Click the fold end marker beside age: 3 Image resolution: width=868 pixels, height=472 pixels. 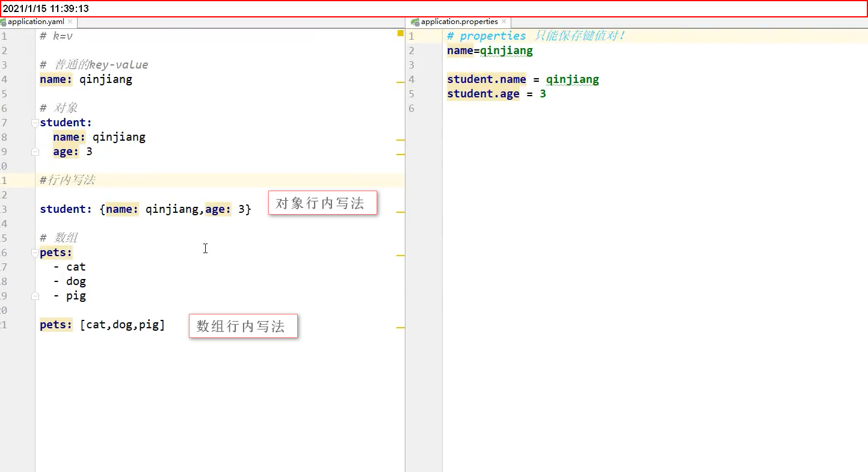(35, 152)
